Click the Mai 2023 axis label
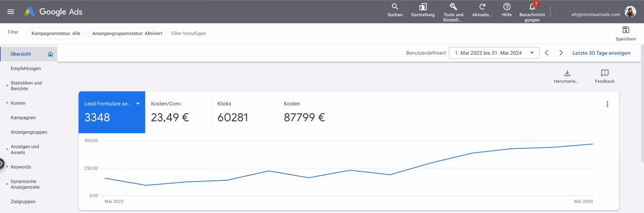 (x=114, y=202)
